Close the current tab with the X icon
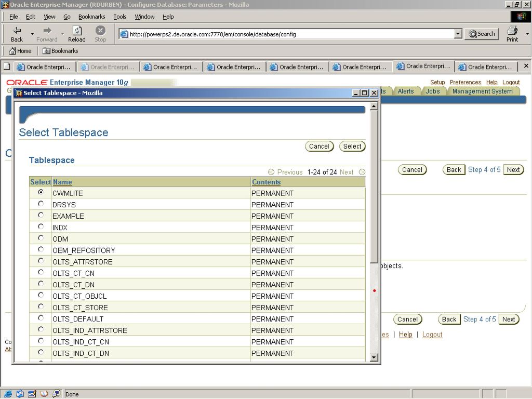Screen dimensions: 532x399 (526, 66)
